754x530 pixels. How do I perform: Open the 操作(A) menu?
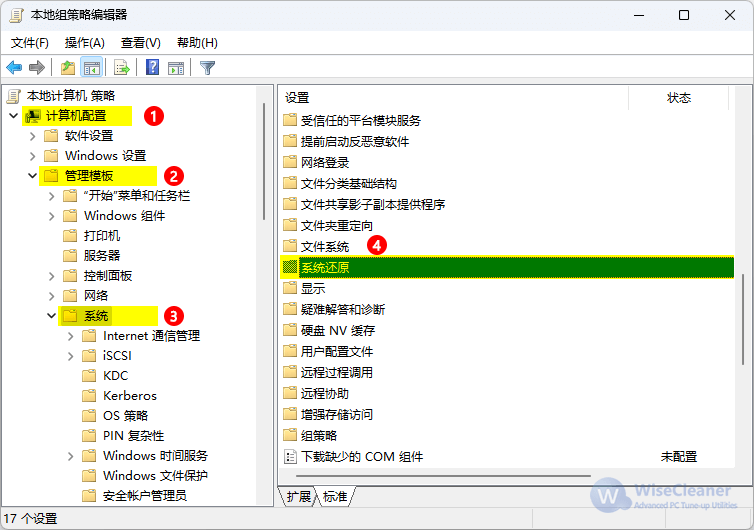point(84,43)
